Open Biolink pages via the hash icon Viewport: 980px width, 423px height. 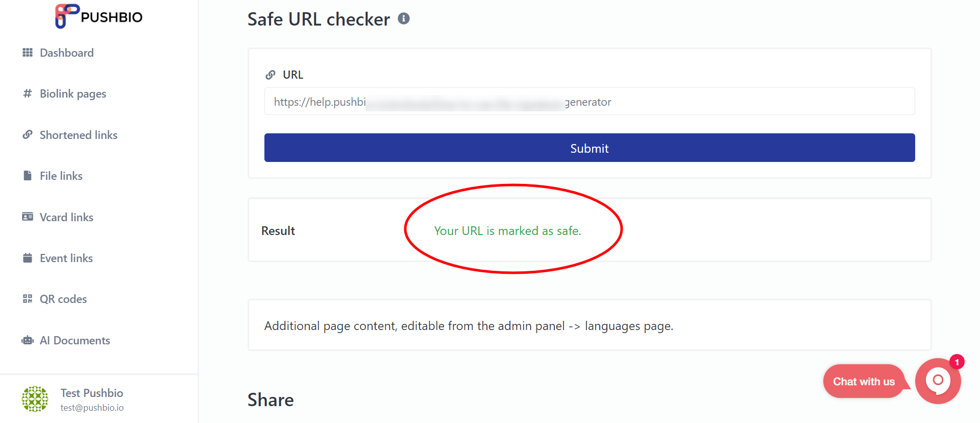point(28,93)
